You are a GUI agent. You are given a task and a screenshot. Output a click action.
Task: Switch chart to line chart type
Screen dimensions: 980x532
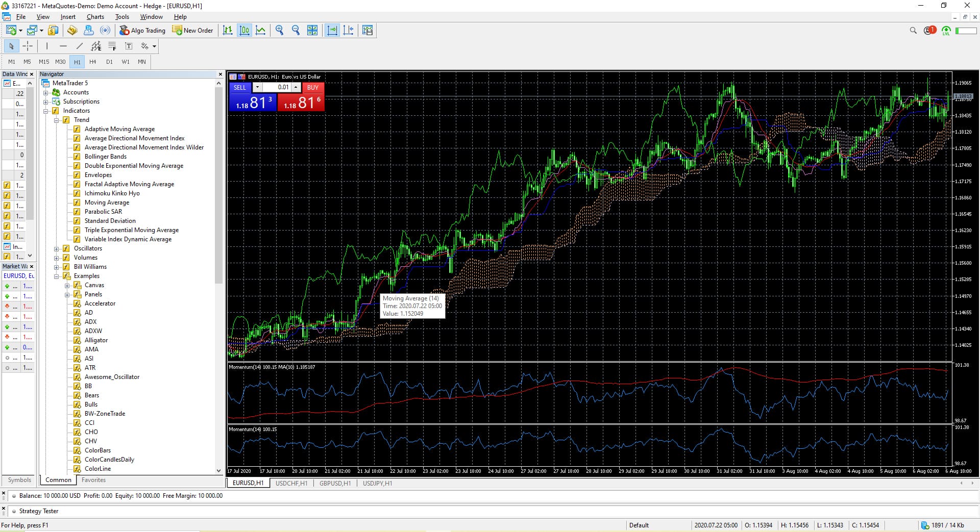tap(261, 30)
